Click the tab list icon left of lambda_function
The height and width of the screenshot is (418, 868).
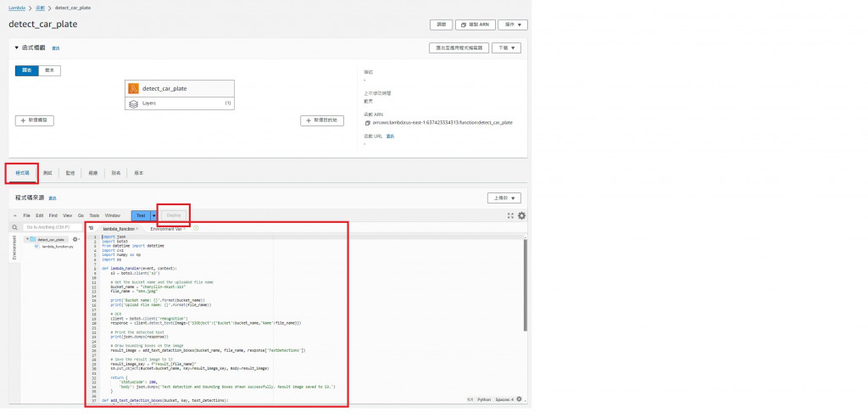point(92,228)
